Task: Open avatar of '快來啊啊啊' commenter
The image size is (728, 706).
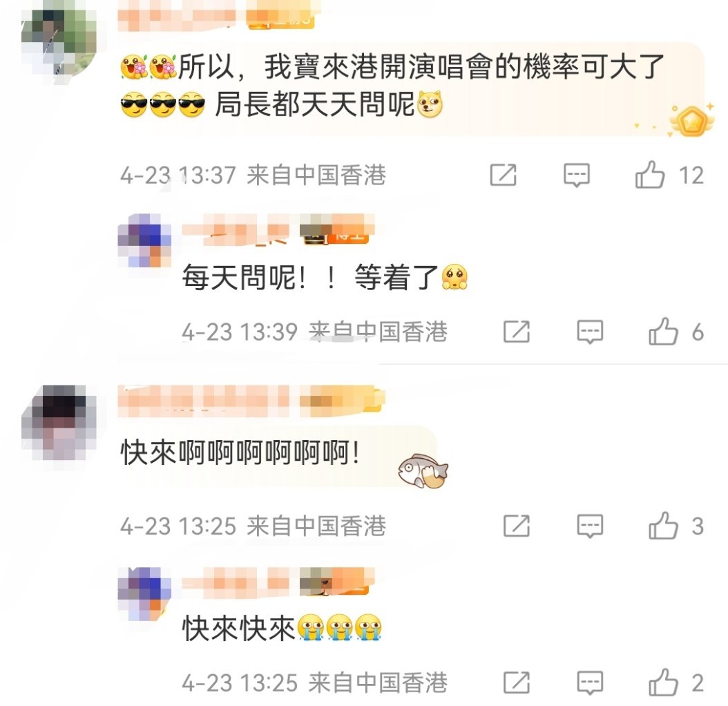Action: (59, 423)
